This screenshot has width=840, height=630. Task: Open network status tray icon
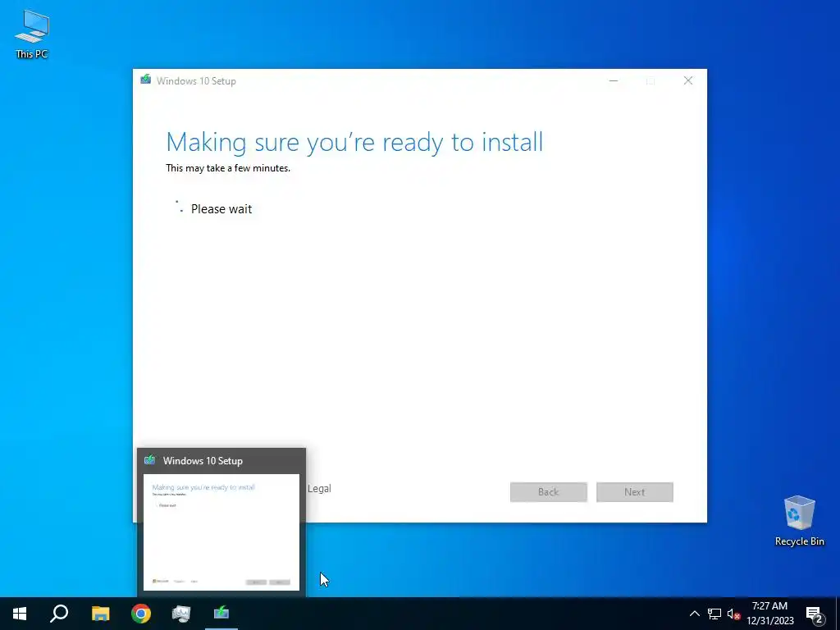click(714, 614)
